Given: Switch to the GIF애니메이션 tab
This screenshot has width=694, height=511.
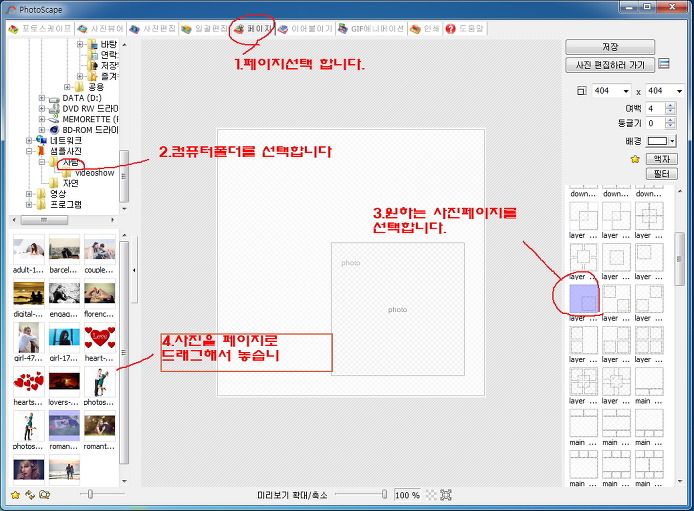Looking at the screenshot, I should [371, 29].
